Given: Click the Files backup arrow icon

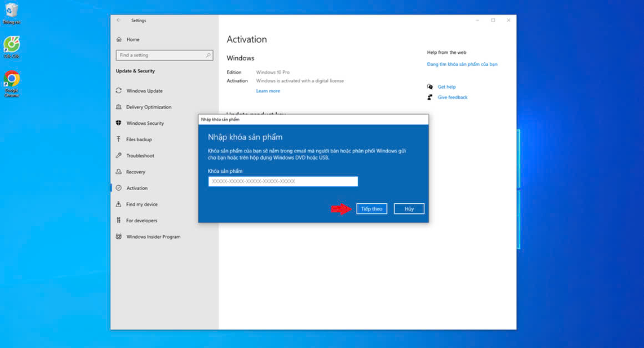Looking at the screenshot, I should (x=119, y=139).
